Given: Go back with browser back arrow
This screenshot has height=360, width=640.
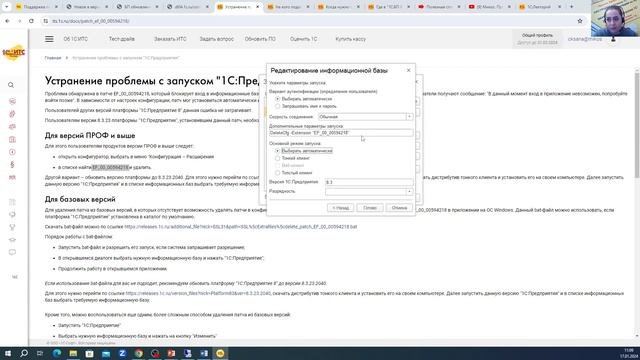Looking at the screenshot, I should point(7,21).
